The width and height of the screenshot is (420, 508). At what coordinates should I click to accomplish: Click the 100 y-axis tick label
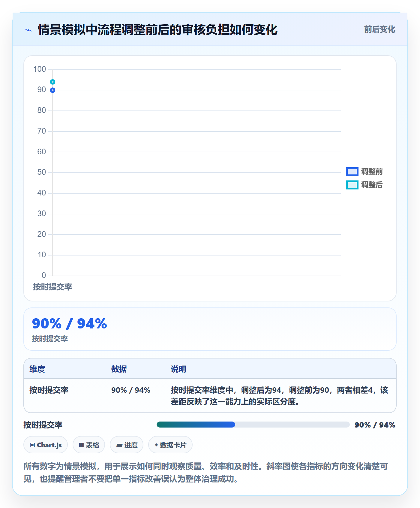click(x=40, y=69)
